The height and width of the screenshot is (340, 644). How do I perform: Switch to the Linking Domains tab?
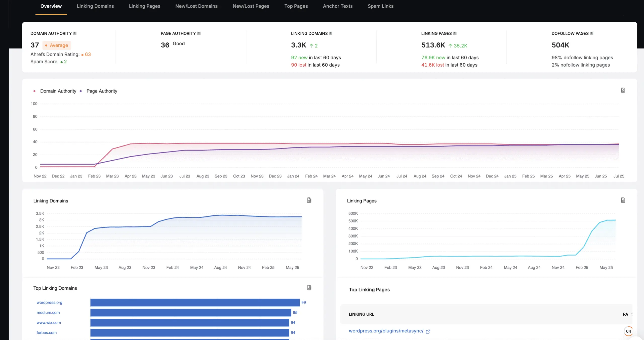tap(95, 6)
